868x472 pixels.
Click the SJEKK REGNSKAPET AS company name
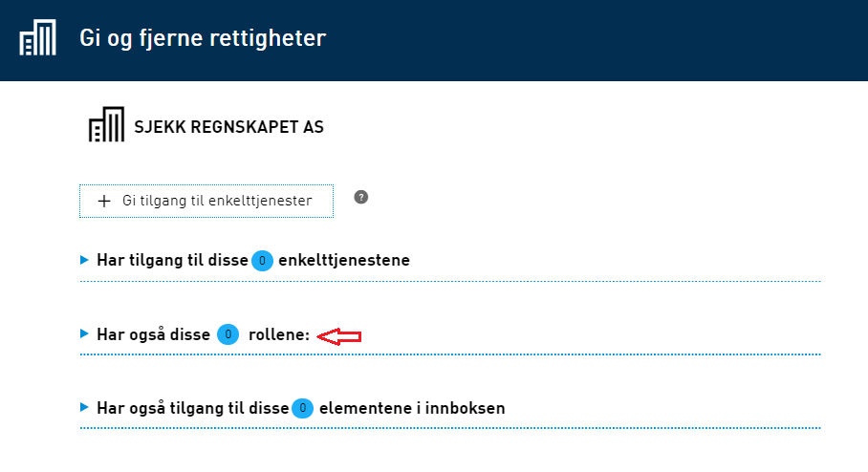[228, 127]
